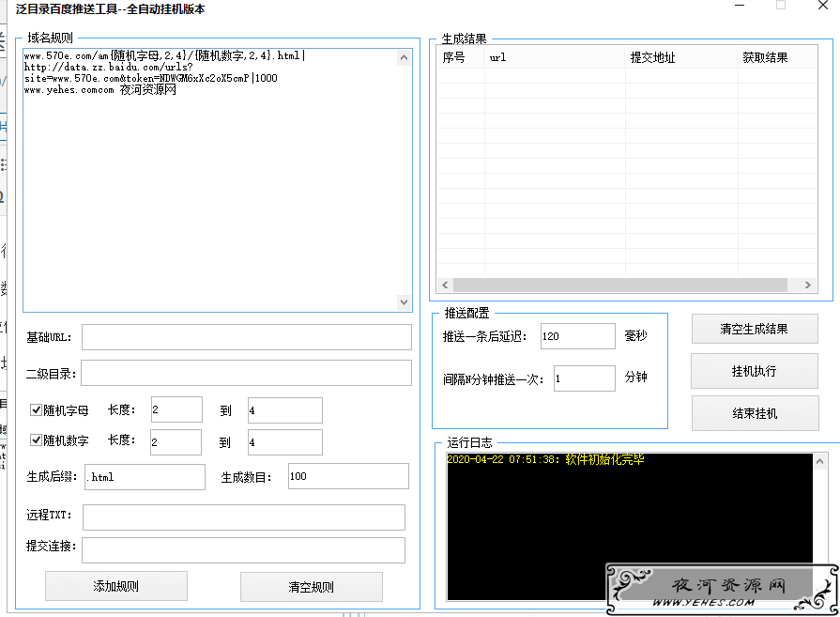Click the 域名规则 scroll up arrow
This screenshot has height=617, width=840.
point(404,57)
